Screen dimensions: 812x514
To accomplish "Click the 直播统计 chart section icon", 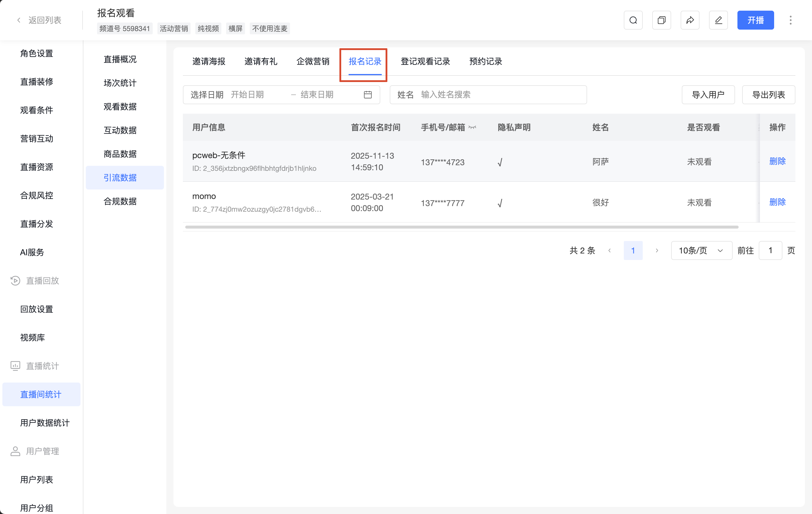I will pyautogui.click(x=15, y=366).
